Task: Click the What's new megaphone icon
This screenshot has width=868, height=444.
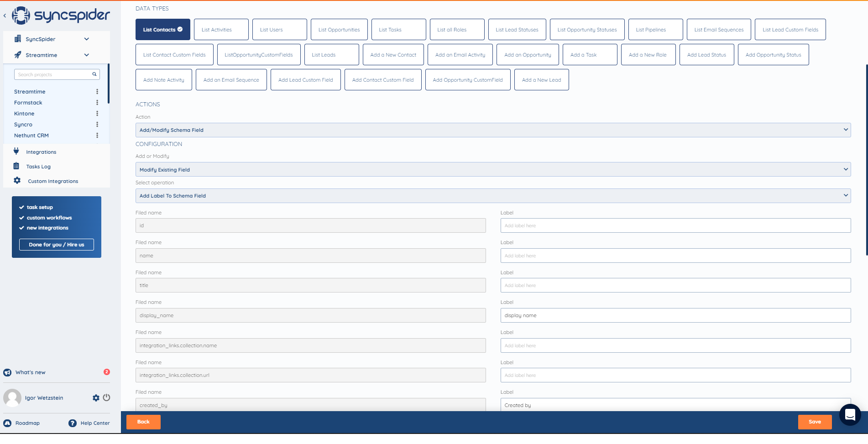Action: click(7, 372)
